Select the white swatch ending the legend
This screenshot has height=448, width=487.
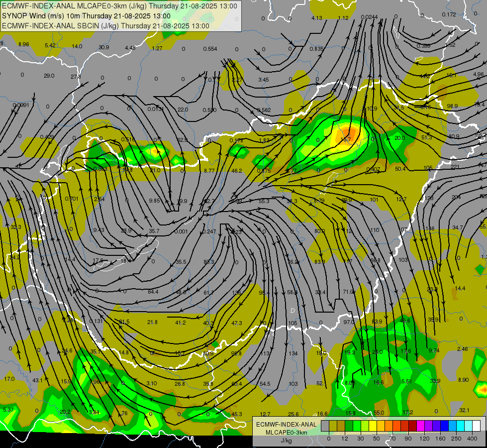click(476, 426)
